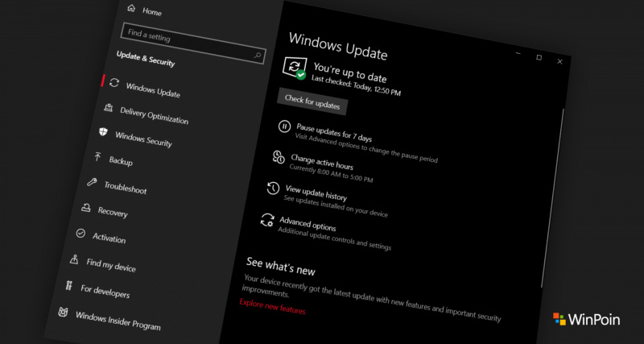
Task: Click 'Currently 8:00 AM to 5:00 PM' text
Action: tap(331, 173)
